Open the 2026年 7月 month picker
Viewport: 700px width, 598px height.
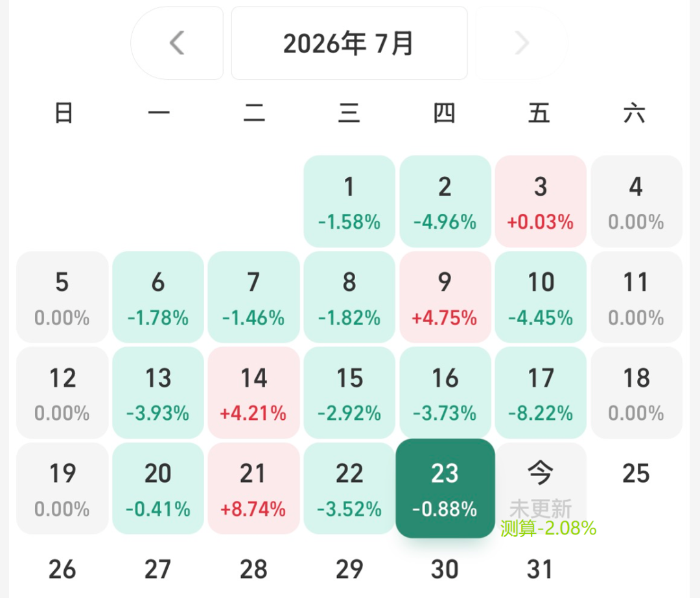tap(349, 43)
